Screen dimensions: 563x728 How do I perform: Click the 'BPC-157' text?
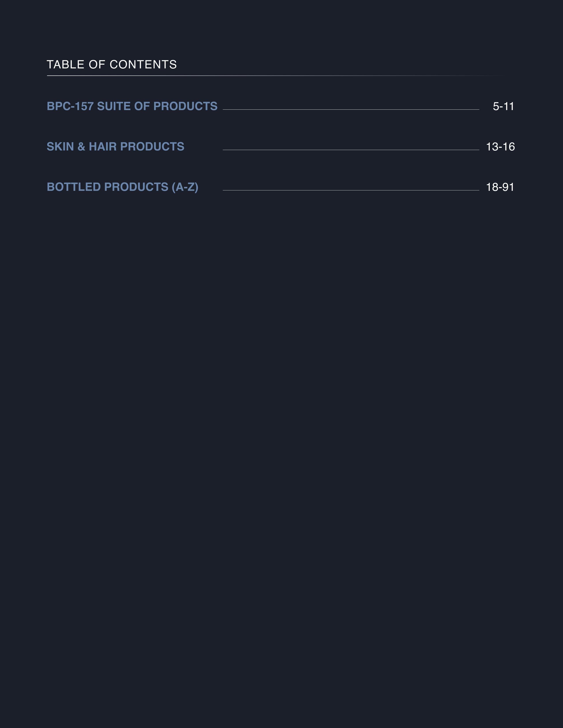[x=70, y=106]
